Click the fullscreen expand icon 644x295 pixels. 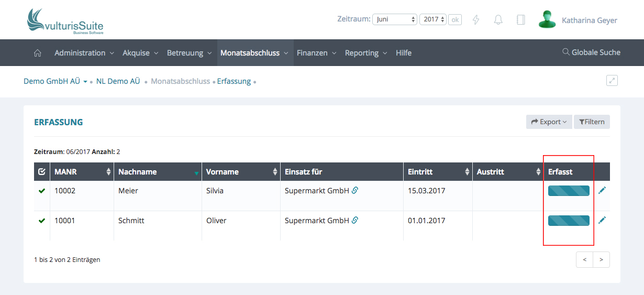coord(612,81)
